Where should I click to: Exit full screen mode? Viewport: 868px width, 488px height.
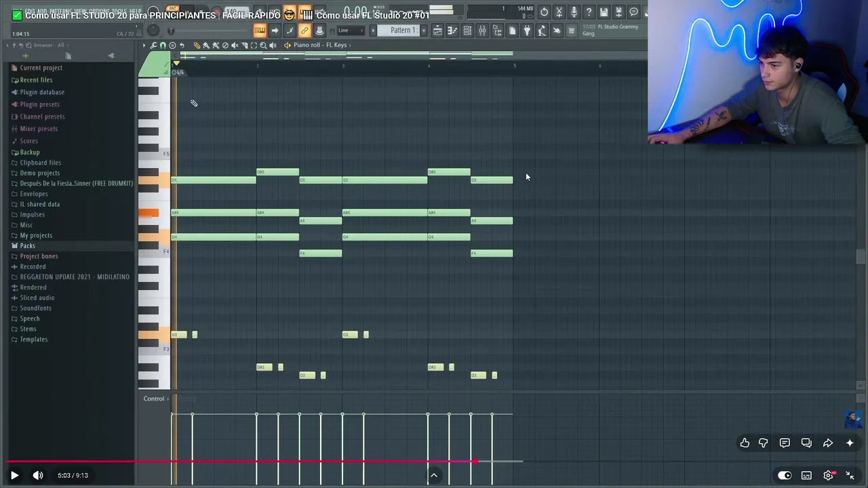[850, 475]
